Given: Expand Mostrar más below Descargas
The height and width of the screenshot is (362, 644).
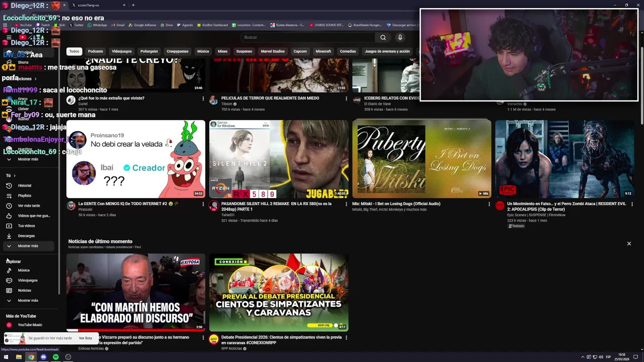Looking at the screenshot, I should tap(28, 246).
